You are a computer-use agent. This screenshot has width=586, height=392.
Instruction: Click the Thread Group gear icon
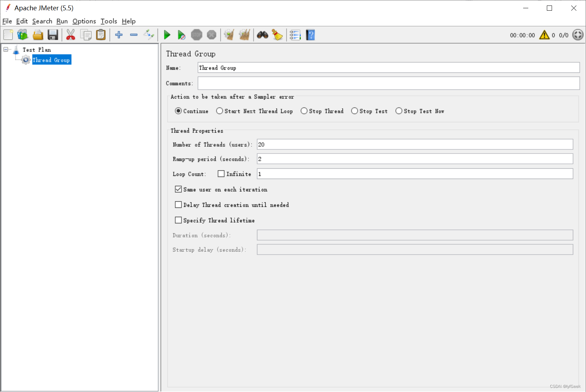[26, 60]
